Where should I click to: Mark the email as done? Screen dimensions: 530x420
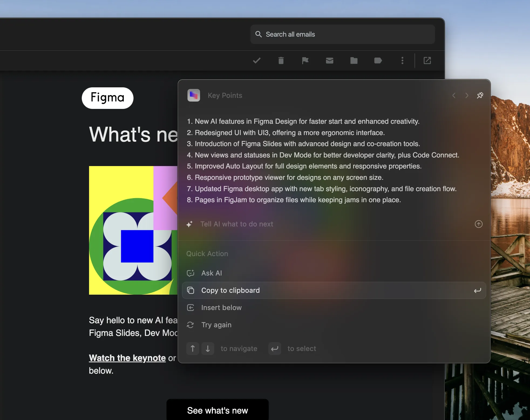[256, 60]
